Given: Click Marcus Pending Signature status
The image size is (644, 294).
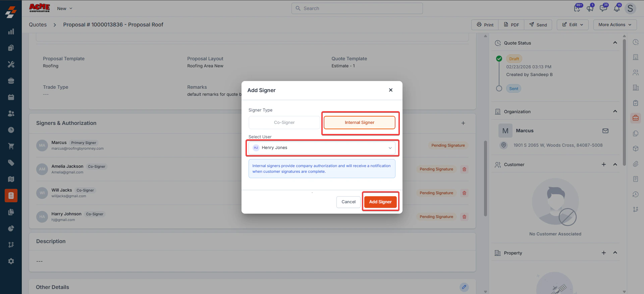Looking at the screenshot, I should click(x=448, y=145).
